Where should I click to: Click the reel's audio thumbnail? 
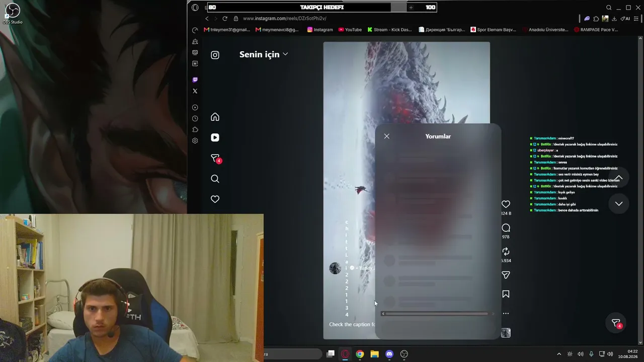click(x=506, y=333)
